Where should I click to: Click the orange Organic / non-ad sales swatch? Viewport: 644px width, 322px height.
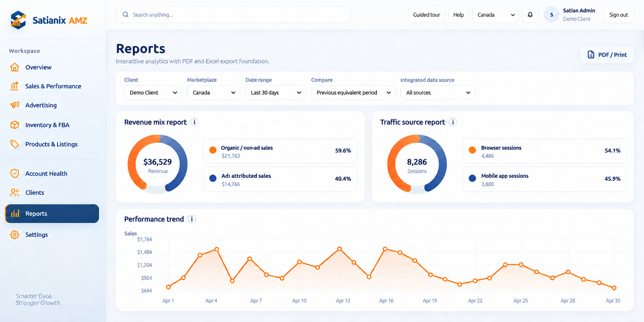click(x=213, y=150)
